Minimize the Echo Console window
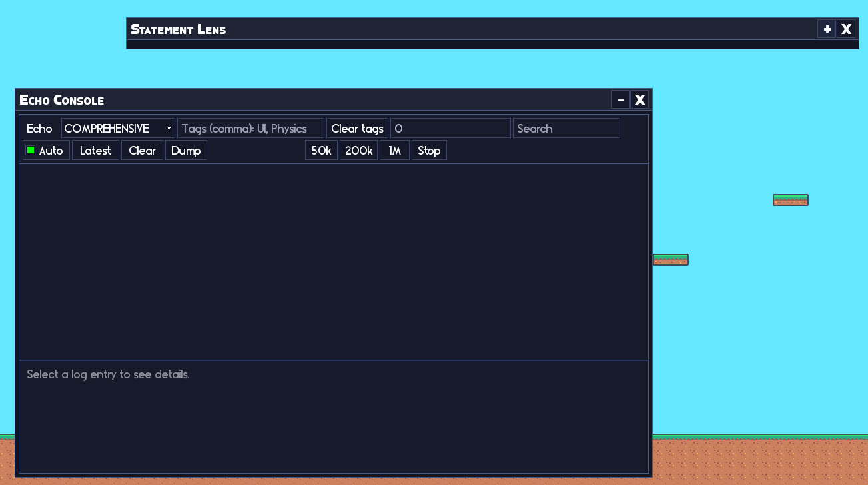The height and width of the screenshot is (485, 868). click(620, 99)
